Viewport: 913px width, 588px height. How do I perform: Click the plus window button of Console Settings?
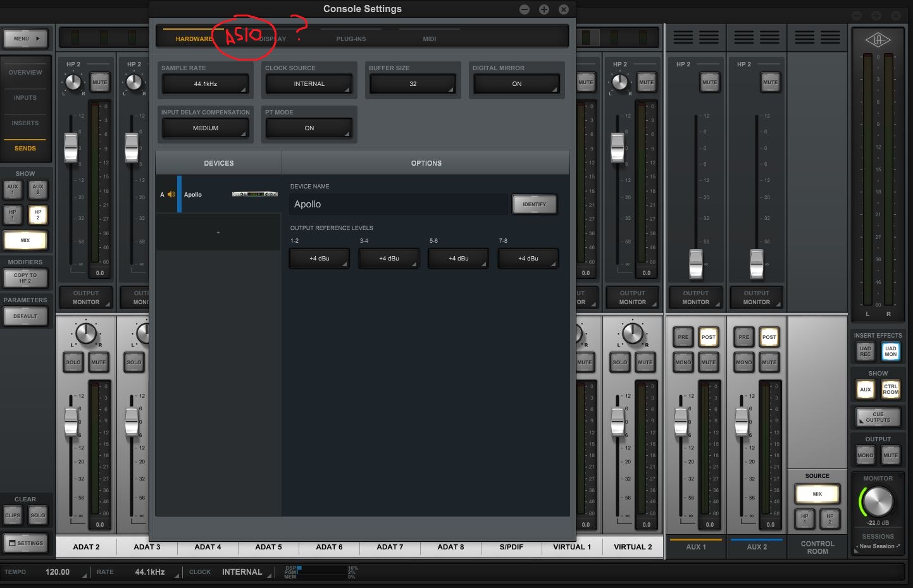pos(543,9)
